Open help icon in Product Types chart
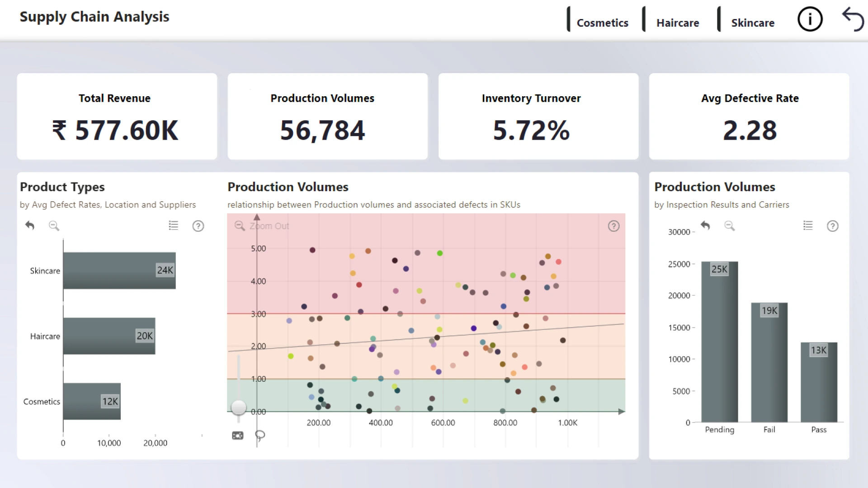The width and height of the screenshot is (868, 488). (198, 226)
